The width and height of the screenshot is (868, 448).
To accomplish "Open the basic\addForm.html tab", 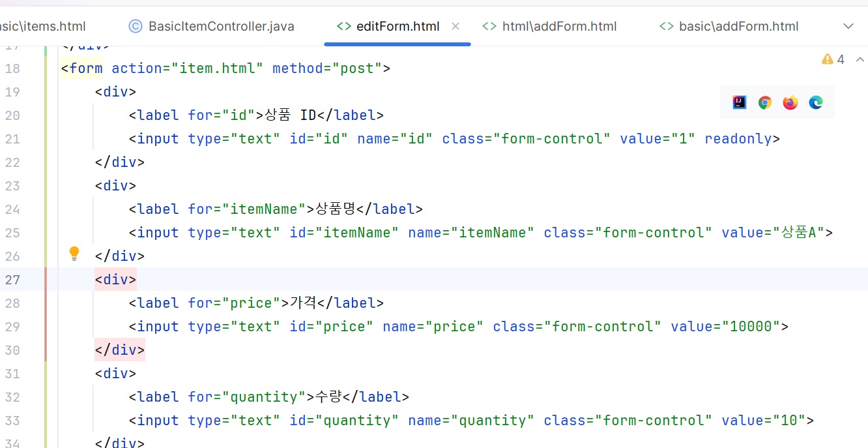I will coord(738,26).
